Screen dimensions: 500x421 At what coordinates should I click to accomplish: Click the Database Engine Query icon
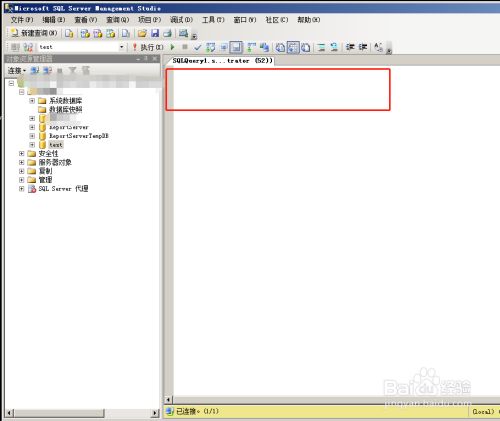69,33
